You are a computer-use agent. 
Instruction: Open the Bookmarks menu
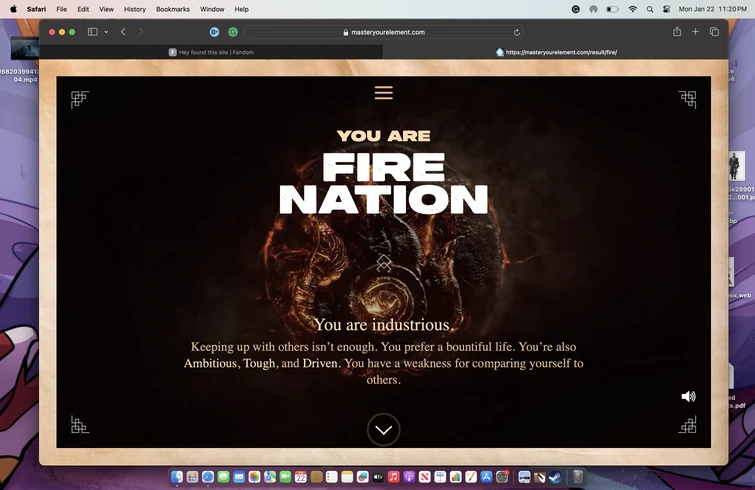tap(173, 9)
